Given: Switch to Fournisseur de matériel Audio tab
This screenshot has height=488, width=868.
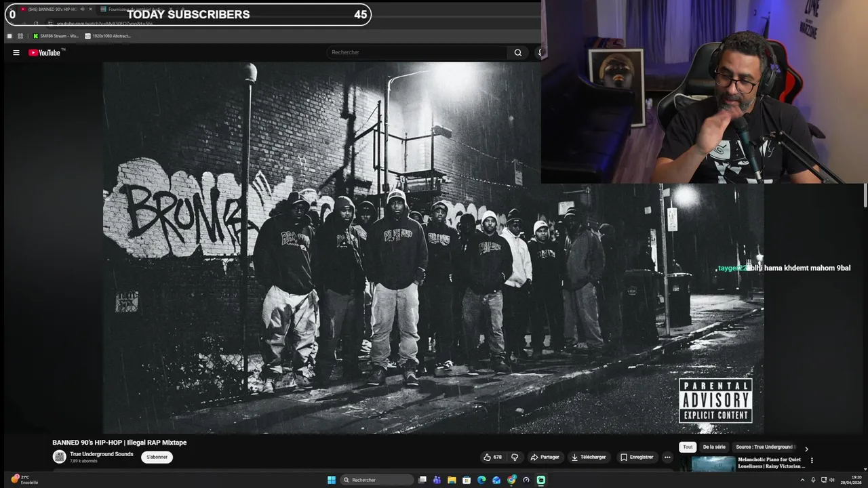Looking at the screenshot, I should [136, 9].
